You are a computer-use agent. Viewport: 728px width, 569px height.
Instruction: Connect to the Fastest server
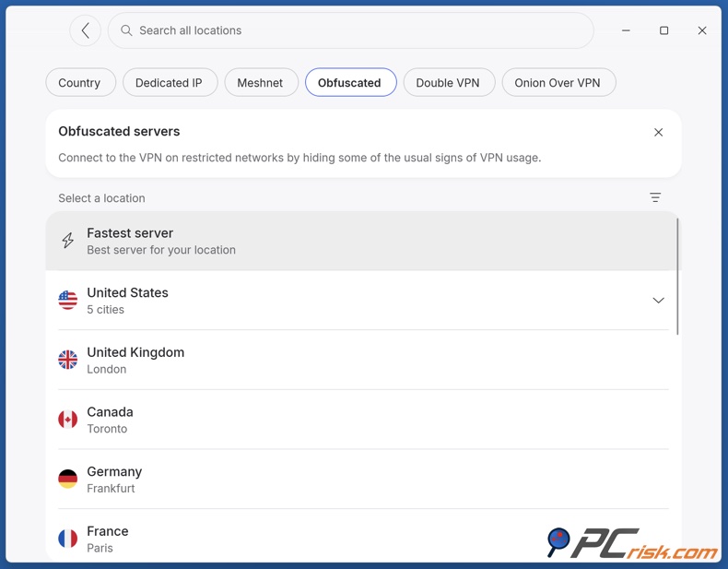[x=361, y=241]
